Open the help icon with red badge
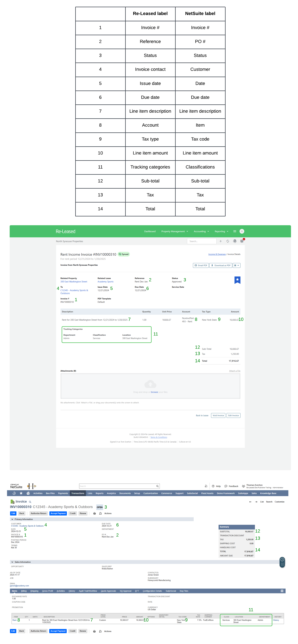 [242, 241]
